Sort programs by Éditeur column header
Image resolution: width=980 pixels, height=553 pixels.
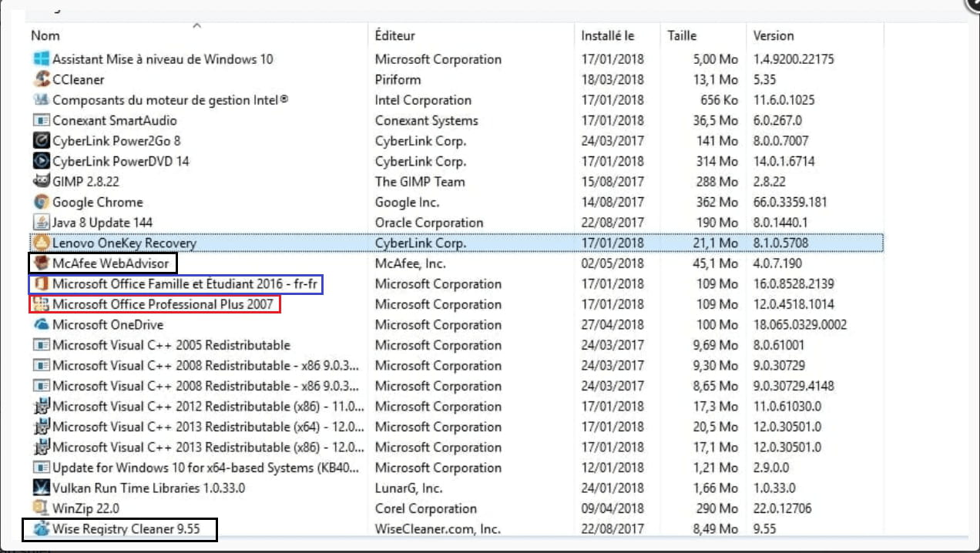[x=394, y=35]
